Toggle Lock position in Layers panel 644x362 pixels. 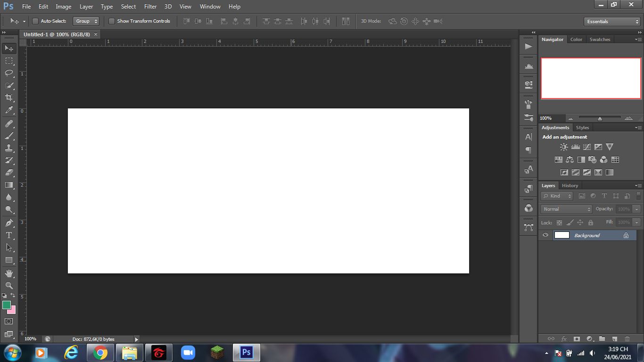(580, 222)
